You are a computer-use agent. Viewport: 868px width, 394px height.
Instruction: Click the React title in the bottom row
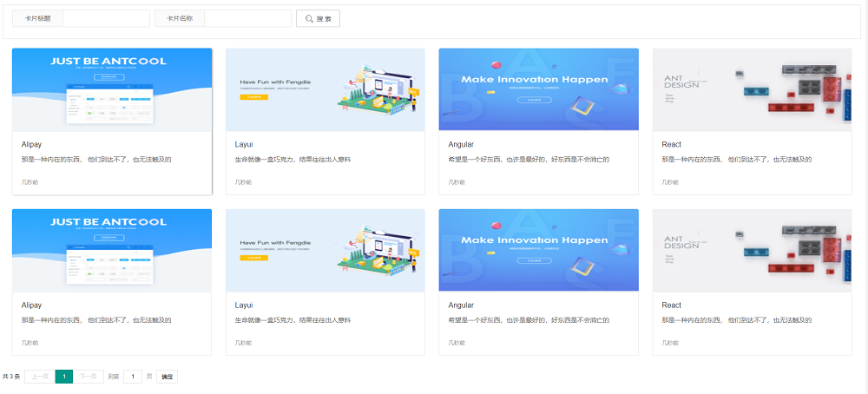tap(671, 305)
